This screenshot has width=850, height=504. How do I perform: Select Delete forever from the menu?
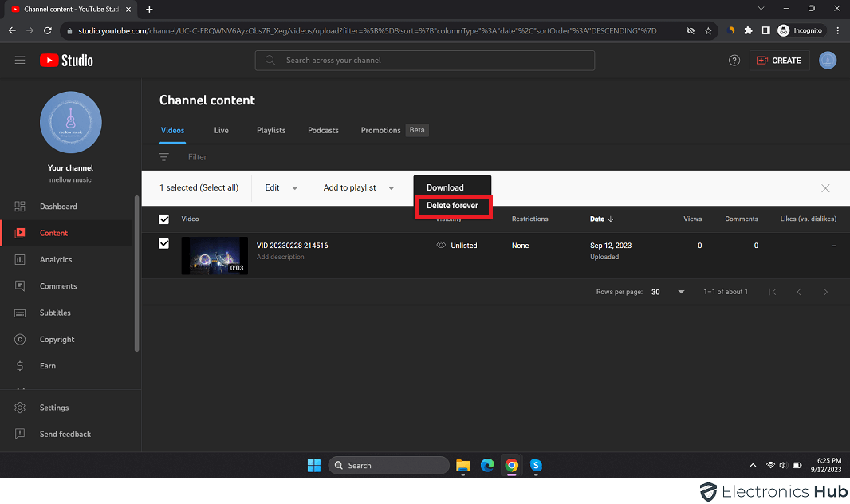pos(452,207)
